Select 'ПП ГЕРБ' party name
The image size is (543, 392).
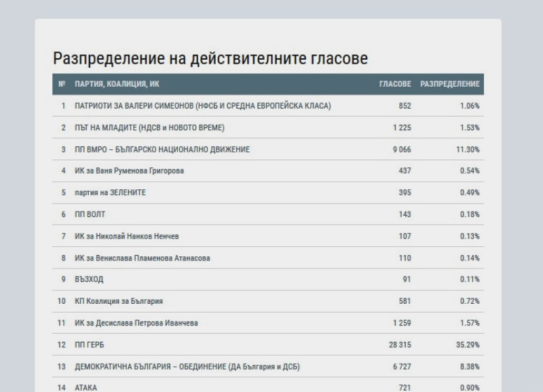pyautogui.click(x=90, y=345)
